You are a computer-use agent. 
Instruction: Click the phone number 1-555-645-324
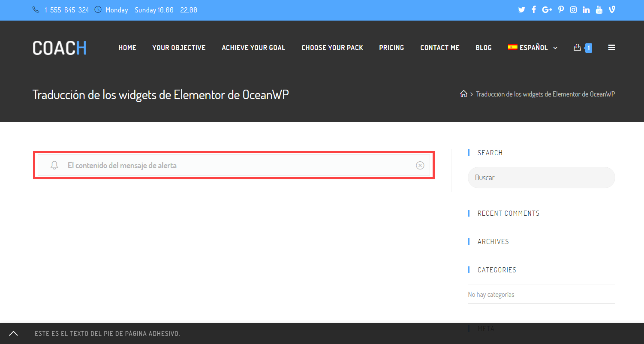(x=67, y=9)
